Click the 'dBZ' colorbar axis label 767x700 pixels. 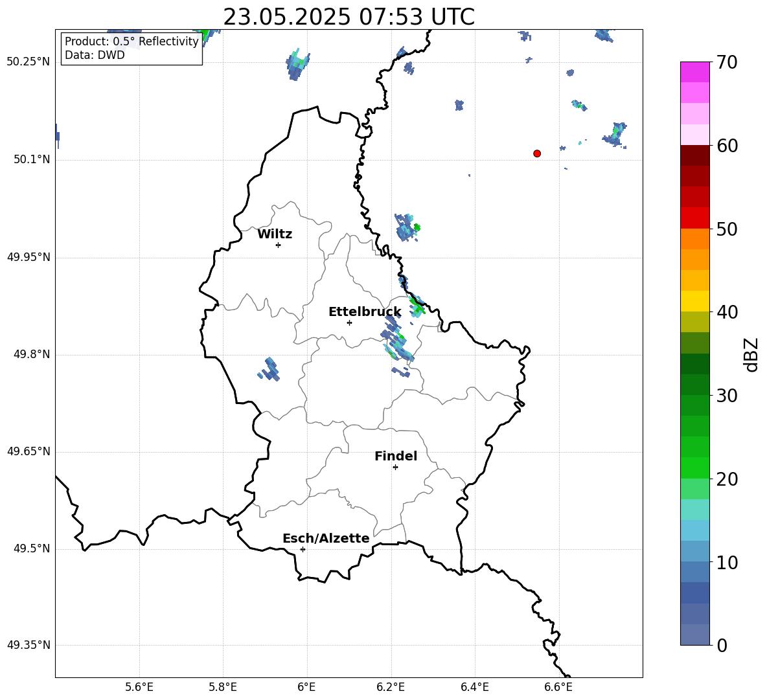751,354
